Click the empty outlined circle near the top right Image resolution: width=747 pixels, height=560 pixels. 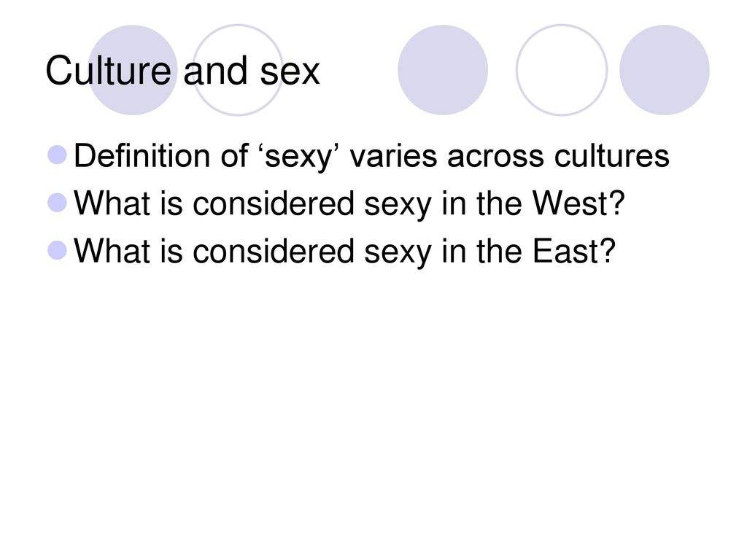(562, 70)
